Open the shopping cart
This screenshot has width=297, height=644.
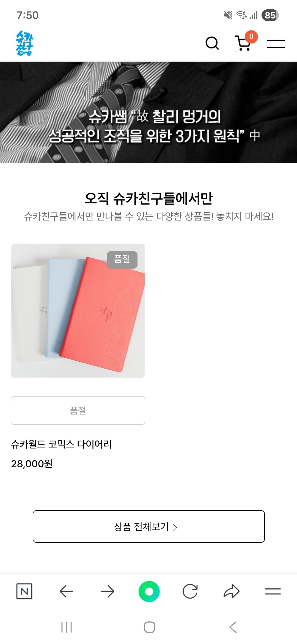pyautogui.click(x=243, y=43)
